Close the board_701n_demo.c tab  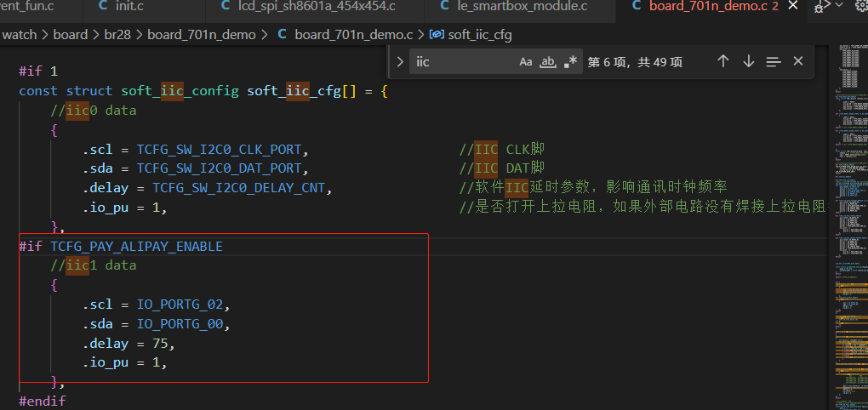pyautogui.click(x=793, y=6)
